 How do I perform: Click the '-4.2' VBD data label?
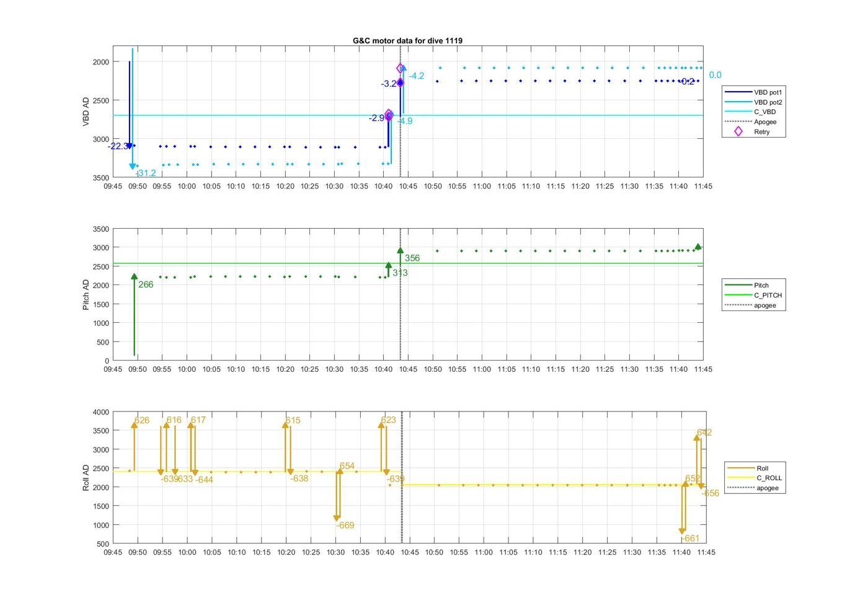pos(416,76)
